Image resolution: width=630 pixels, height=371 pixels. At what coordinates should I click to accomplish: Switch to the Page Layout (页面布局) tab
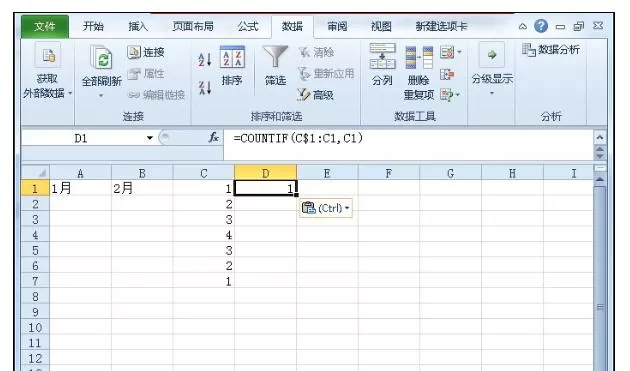(x=193, y=27)
